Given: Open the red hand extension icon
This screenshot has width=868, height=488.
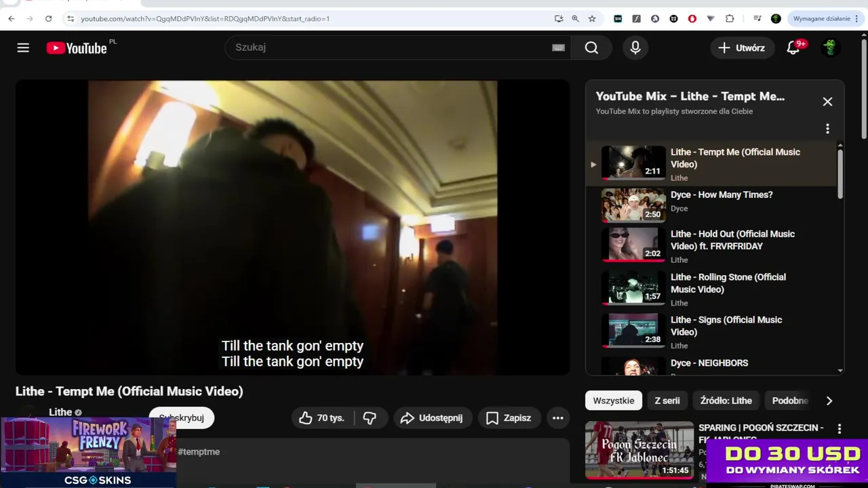Looking at the screenshot, I should click(x=692, y=18).
